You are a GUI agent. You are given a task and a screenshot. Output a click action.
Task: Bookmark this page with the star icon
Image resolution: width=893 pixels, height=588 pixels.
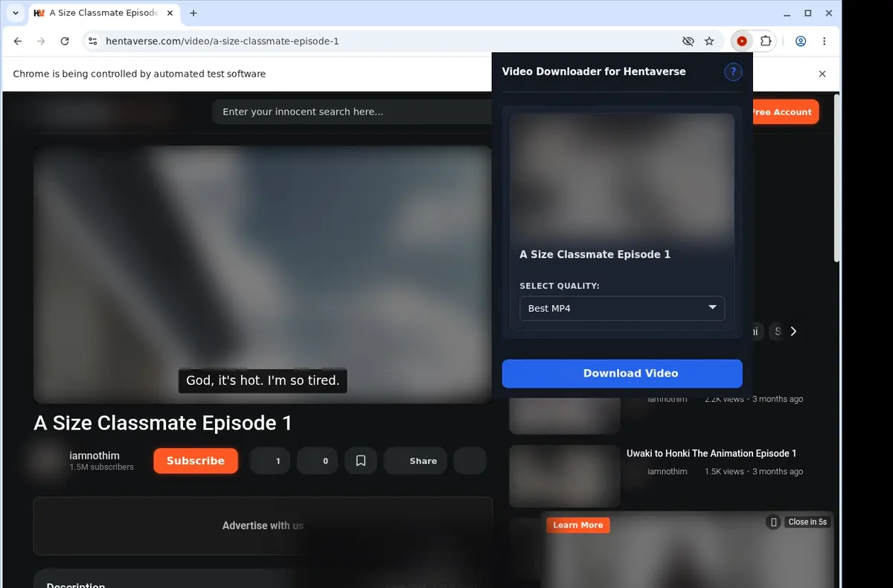(709, 42)
